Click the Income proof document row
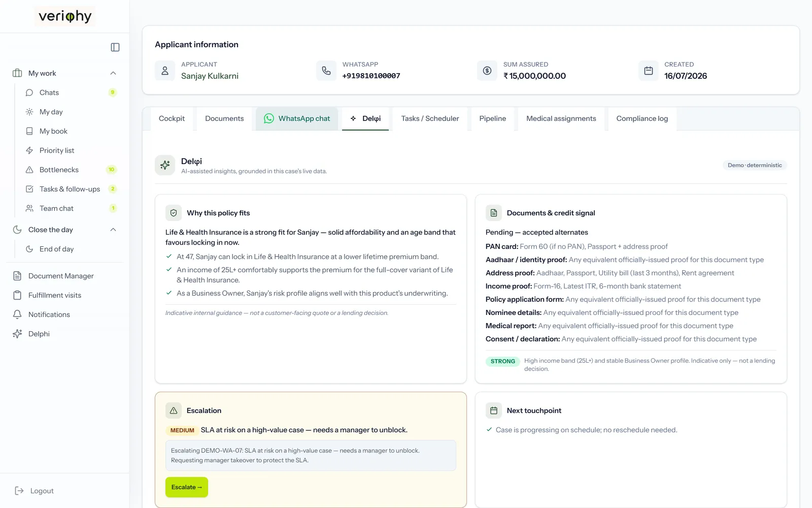812x508 pixels. click(583, 286)
